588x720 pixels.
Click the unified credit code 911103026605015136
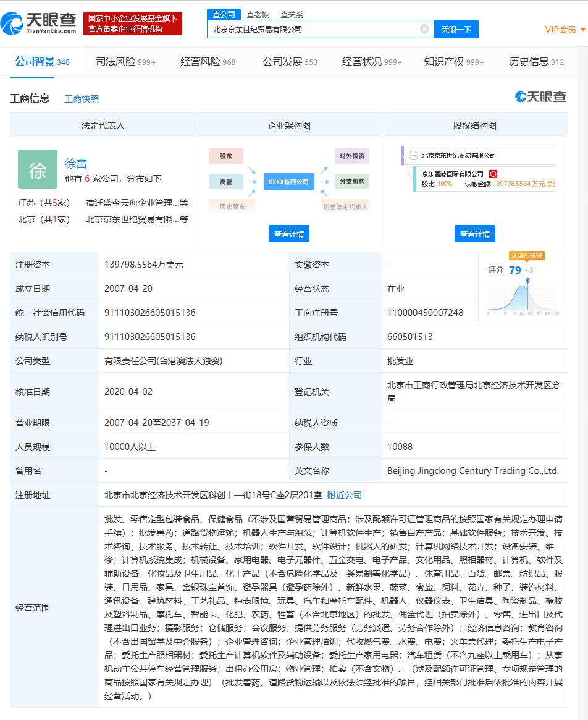150,313
